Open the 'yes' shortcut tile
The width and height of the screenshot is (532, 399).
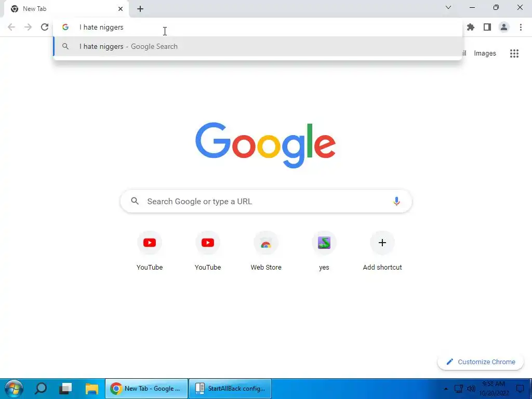point(324,251)
